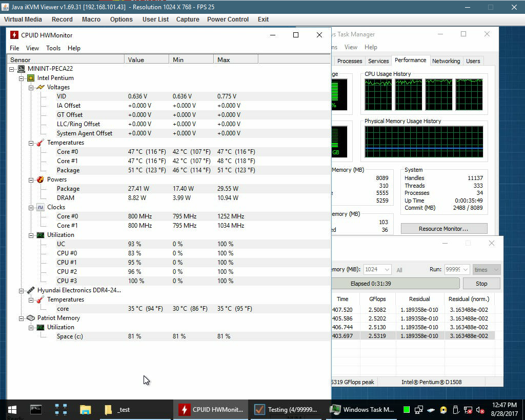525x420 pixels.
Task: Open the Memory (MiB) dropdown showing 1024
Action: point(377,270)
